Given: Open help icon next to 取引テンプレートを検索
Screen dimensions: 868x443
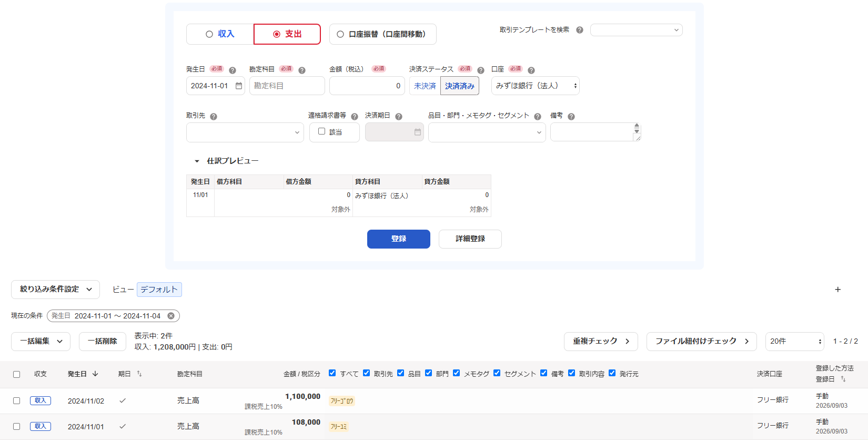Looking at the screenshot, I should point(580,30).
